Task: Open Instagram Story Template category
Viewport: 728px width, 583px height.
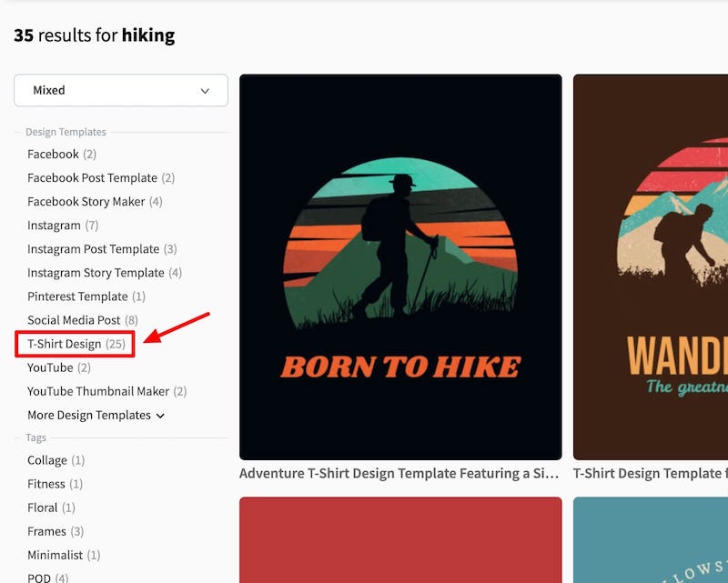Action: pos(96,273)
